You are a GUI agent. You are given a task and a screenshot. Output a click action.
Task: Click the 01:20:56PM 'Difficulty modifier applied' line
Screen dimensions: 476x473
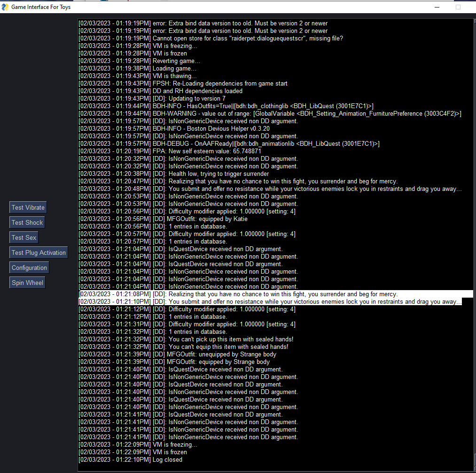click(187, 211)
